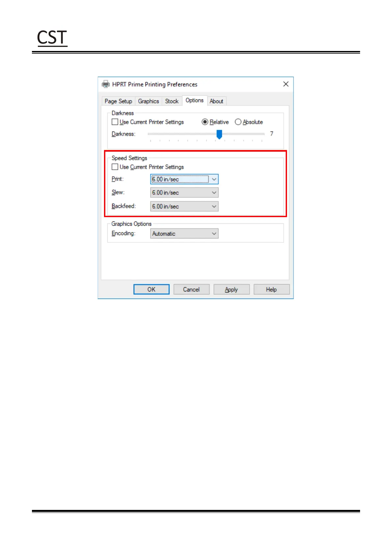Expand the Encoding dropdown showing Automatic
The width and height of the screenshot is (392, 554).
coord(184,234)
